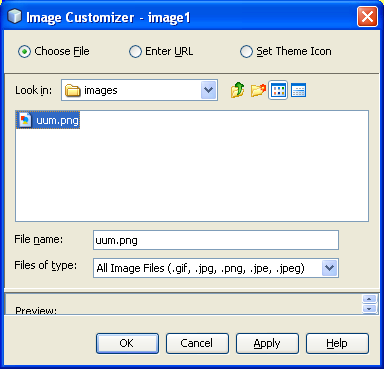Go up one folder level
Image resolution: width=384 pixels, height=369 pixels.
point(237,90)
